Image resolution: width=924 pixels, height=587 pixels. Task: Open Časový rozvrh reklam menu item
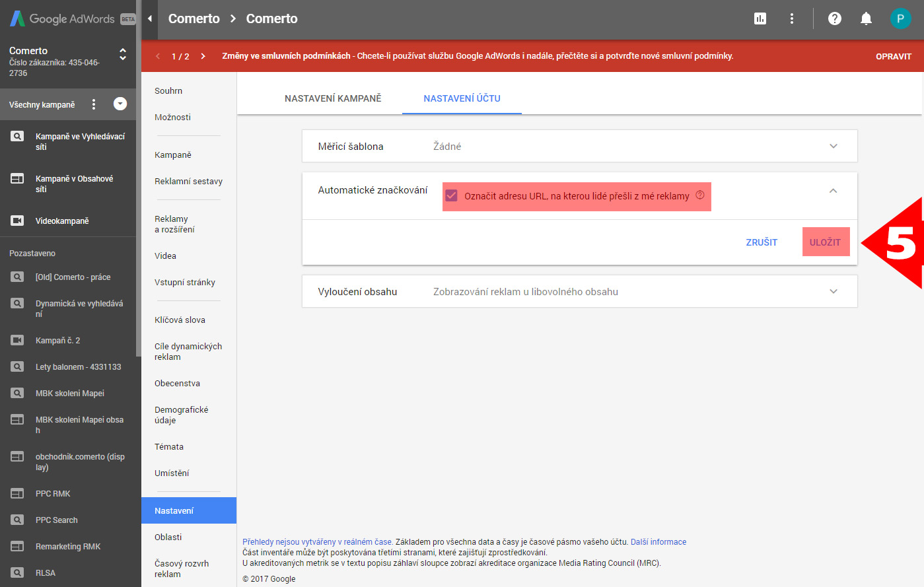(x=182, y=569)
